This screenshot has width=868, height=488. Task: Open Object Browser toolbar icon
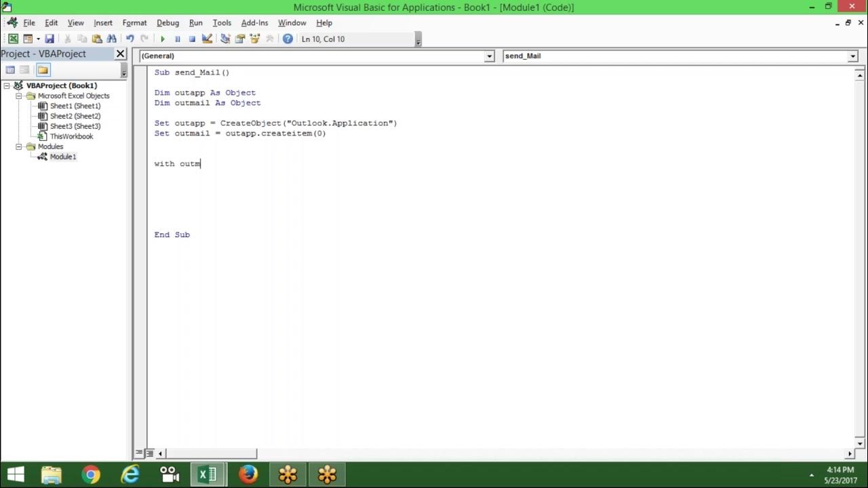click(x=255, y=39)
